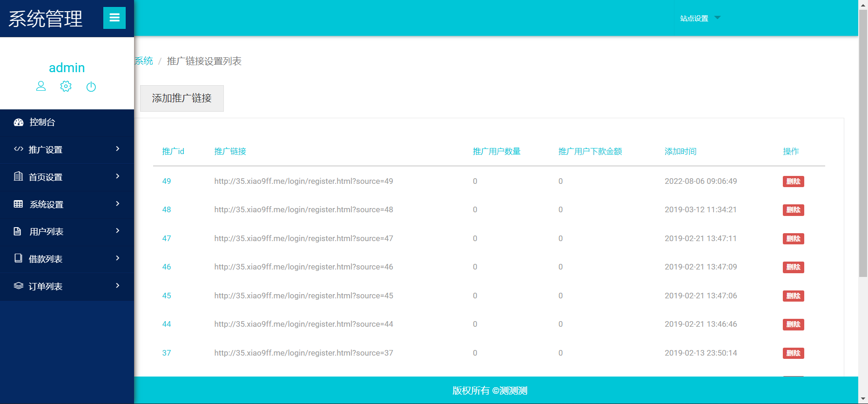868x404 pixels.
Task: Select the 首页设置 menu item
Action: [x=67, y=177]
